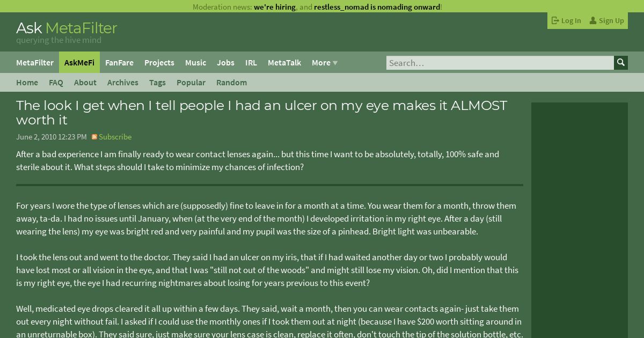Click the Home submenu link
Image resolution: width=644 pixels, height=338 pixels.
pos(27,82)
